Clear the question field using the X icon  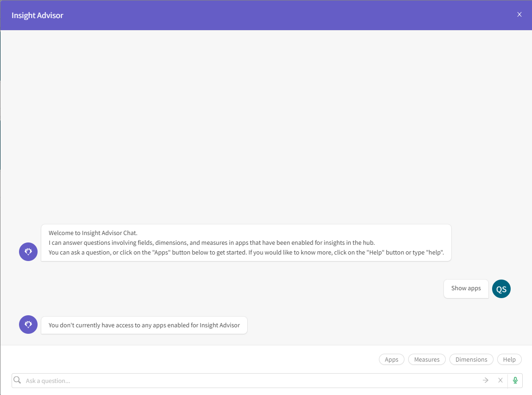[x=500, y=380]
